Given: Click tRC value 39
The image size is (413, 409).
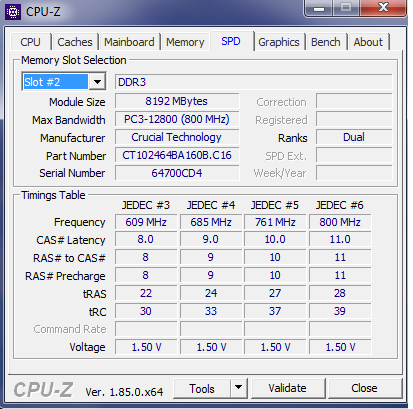Looking at the screenshot, I should point(340,311).
